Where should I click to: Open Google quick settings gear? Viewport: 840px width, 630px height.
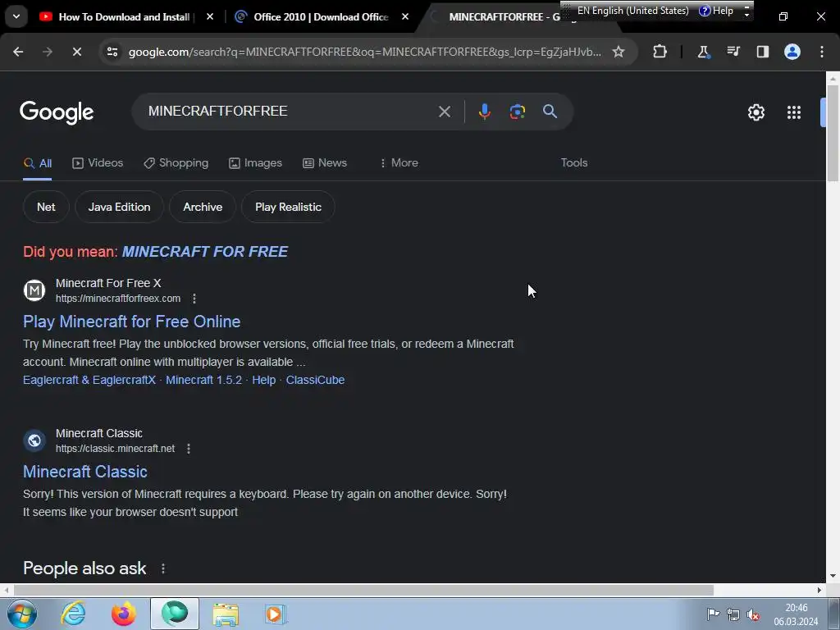[x=756, y=112]
